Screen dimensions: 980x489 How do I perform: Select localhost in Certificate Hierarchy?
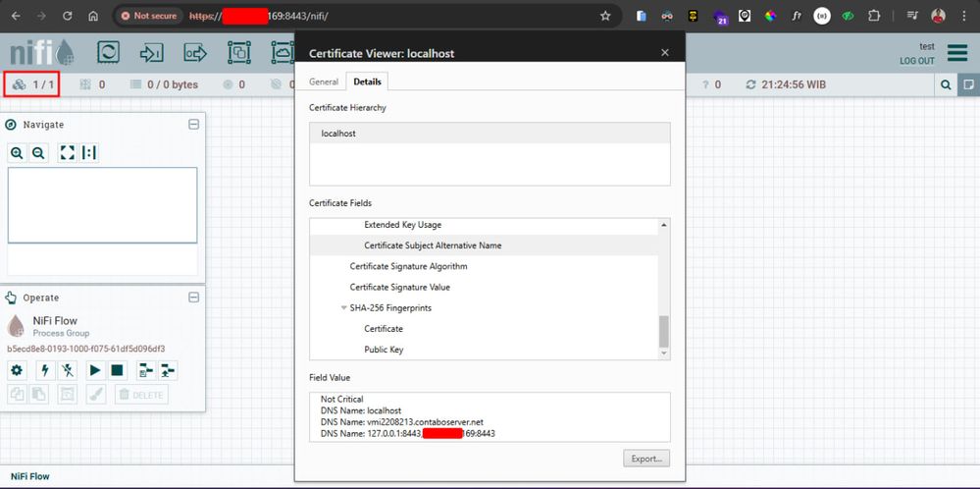(x=490, y=134)
